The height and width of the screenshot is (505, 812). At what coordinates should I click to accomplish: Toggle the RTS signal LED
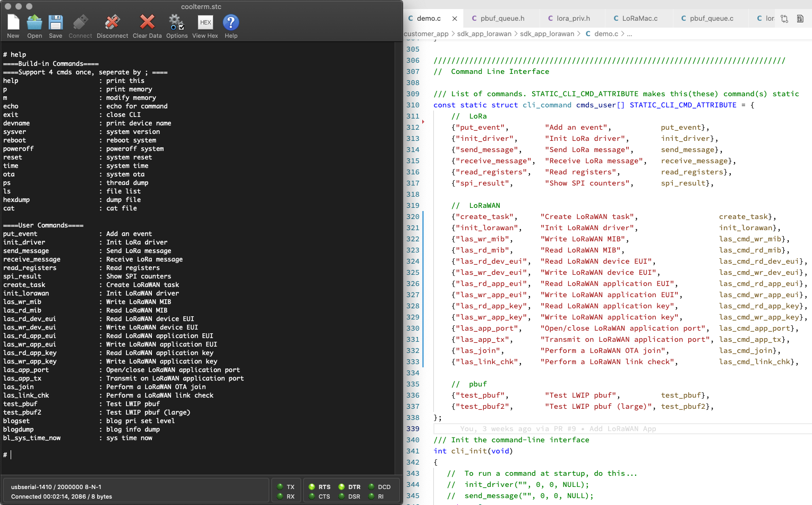[312, 487]
